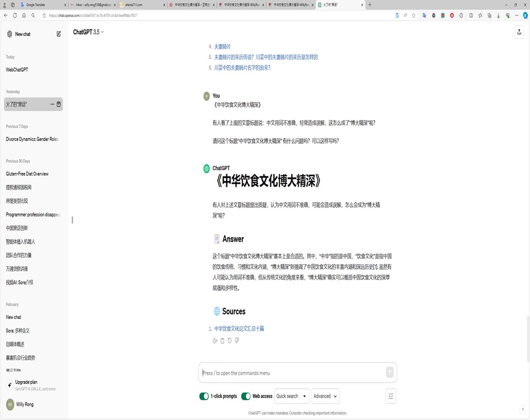This screenshot has width=530, height=420.
Task: Open source link 中华饮食文化论文汇总十篇
Action: coord(239,329)
